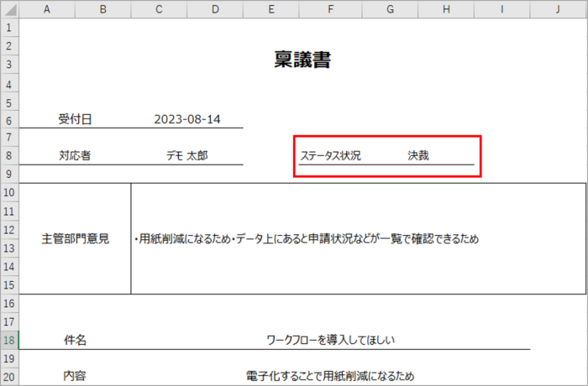Select row 2 header

click(9, 46)
